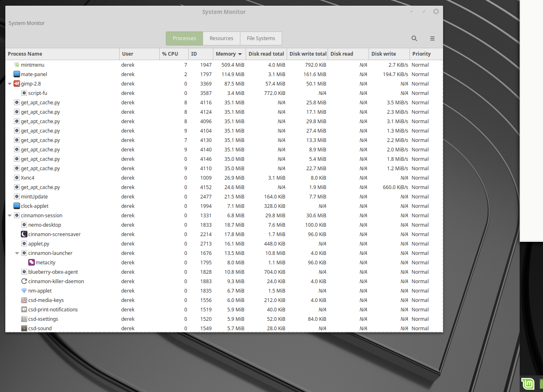Sort by ID column header
Image resolution: width=543 pixels, height=392 pixels.
tap(201, 54)
